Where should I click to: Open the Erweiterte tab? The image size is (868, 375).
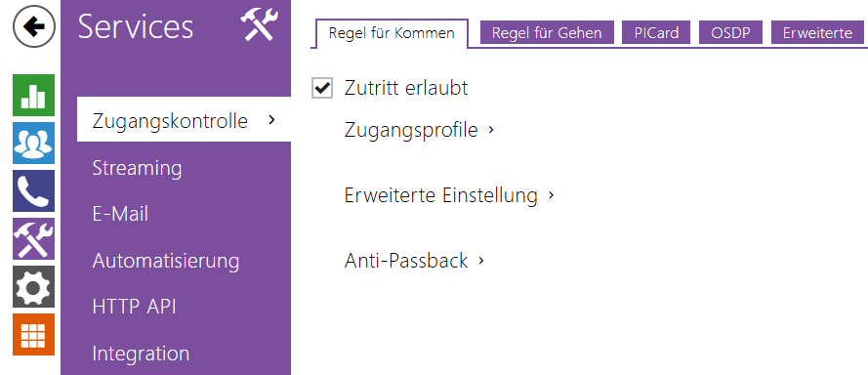[x=817, y=33]
